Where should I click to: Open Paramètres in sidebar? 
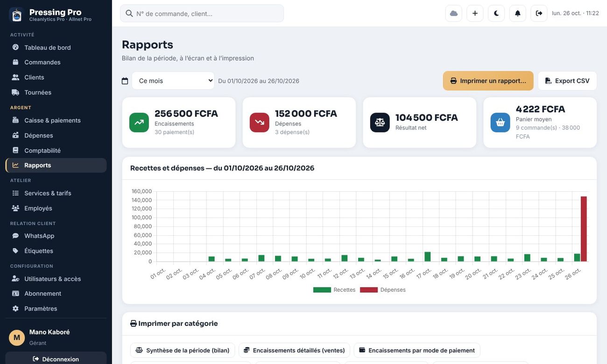[56, 308]
